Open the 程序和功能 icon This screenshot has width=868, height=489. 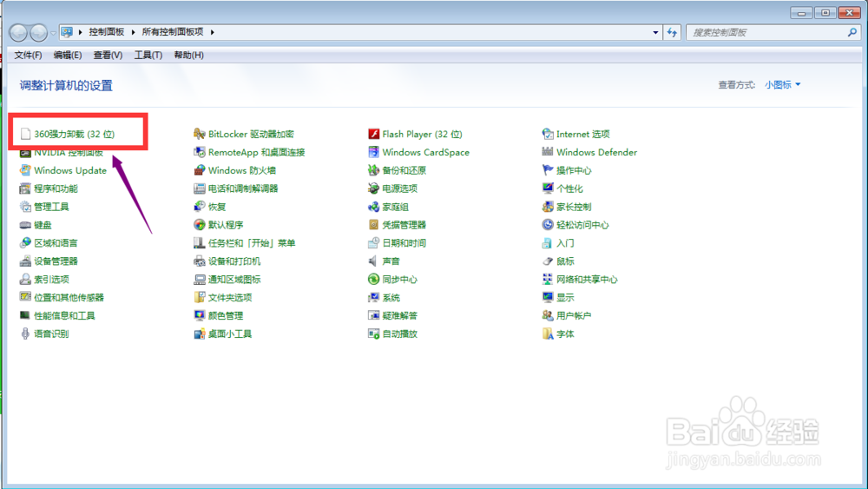[25, 188]
